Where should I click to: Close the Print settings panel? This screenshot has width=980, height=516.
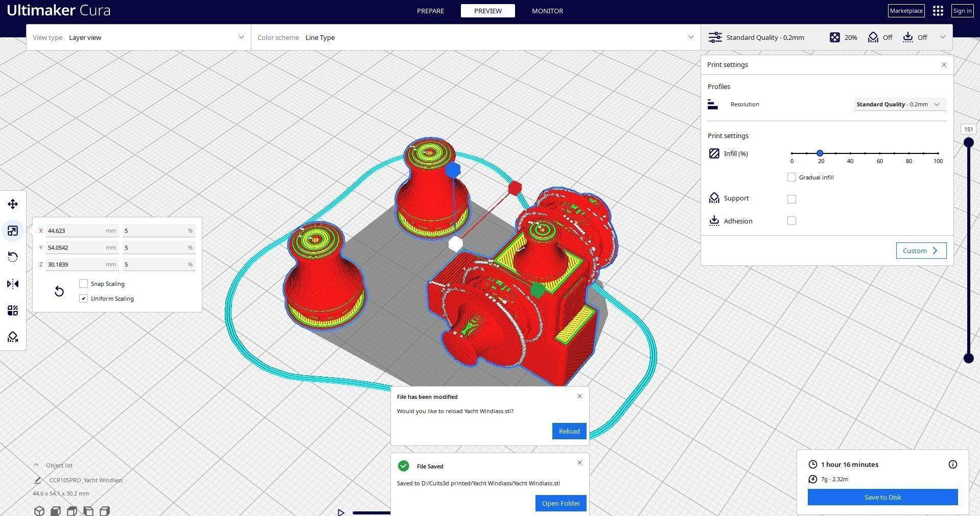point(944,64)
